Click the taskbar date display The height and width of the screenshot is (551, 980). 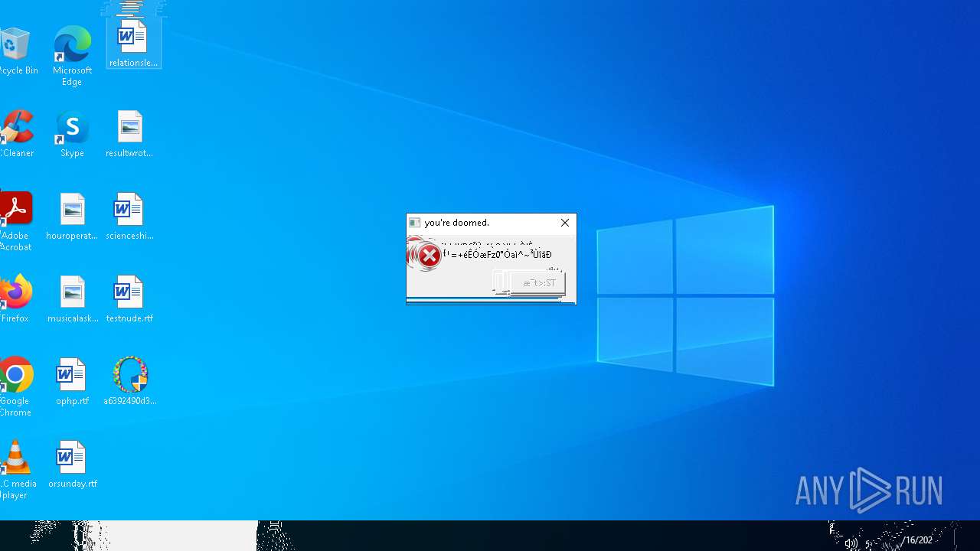(917, 540)
